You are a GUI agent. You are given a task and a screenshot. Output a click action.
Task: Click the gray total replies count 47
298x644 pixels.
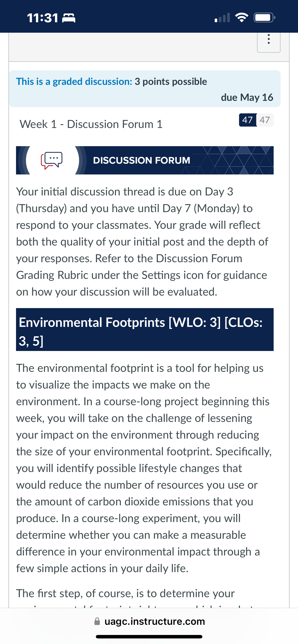pos(265,120)
